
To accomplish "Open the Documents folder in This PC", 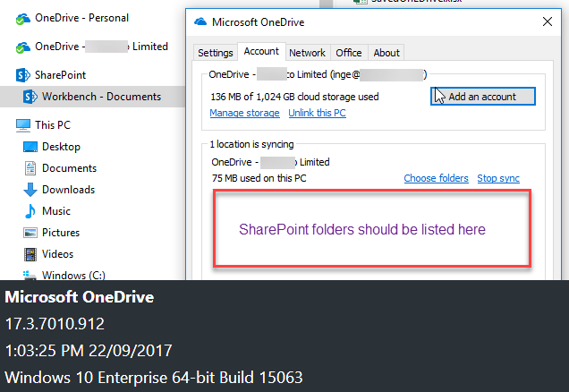I will 69,168.
